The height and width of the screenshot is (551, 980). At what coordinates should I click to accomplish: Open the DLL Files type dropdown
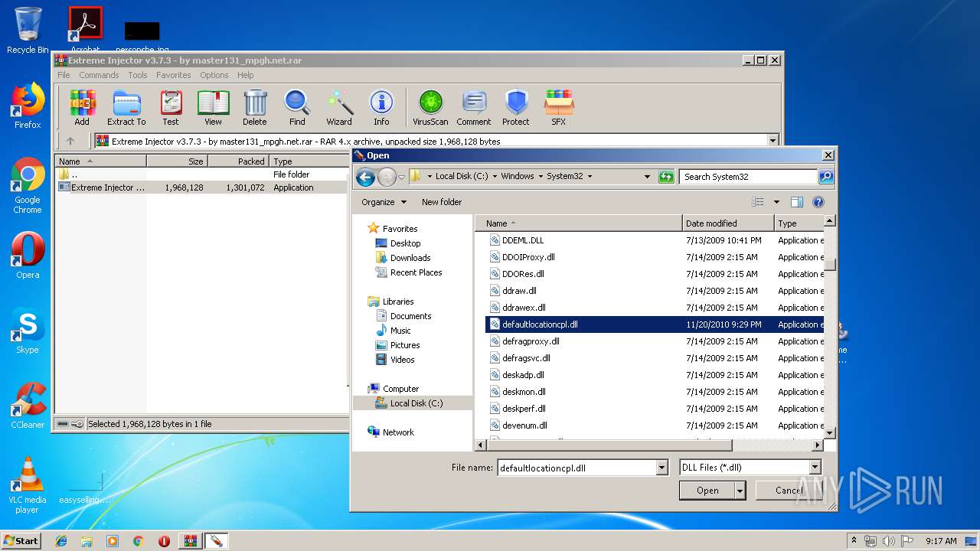(x=815, y=468)
